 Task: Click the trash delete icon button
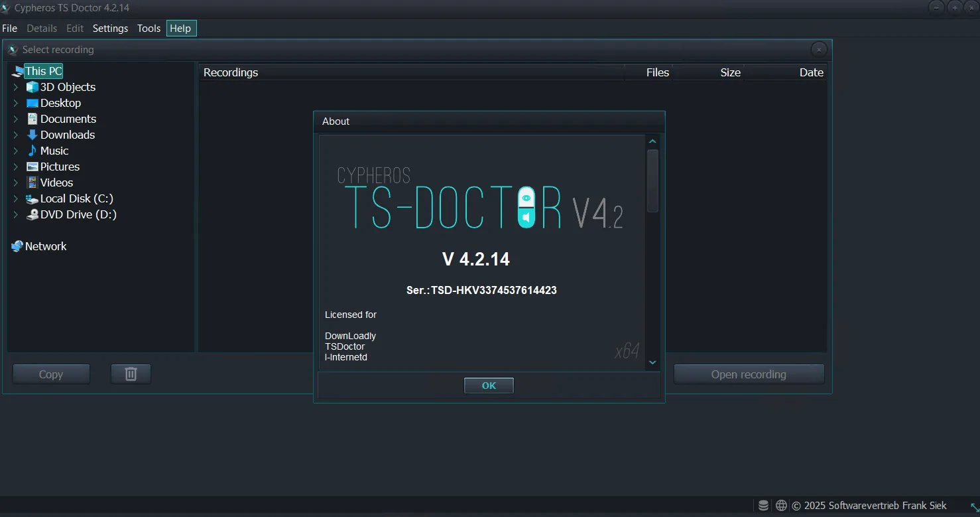[x=131, y=374]
